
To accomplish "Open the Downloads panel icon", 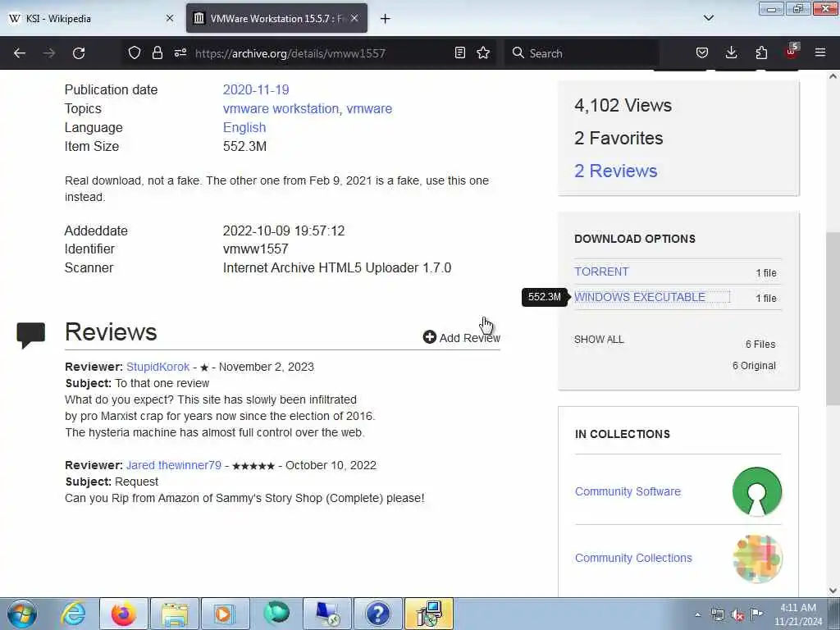I will pos(731,52).
